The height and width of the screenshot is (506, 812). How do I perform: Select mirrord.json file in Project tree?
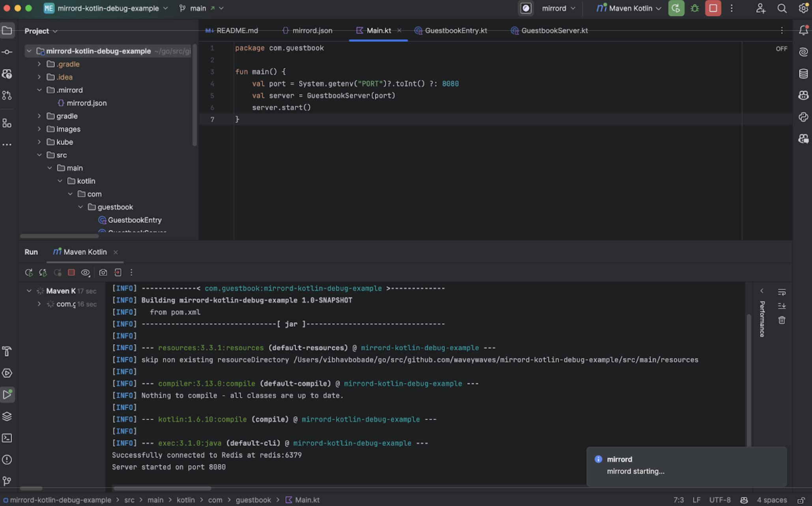click(87, 103)
